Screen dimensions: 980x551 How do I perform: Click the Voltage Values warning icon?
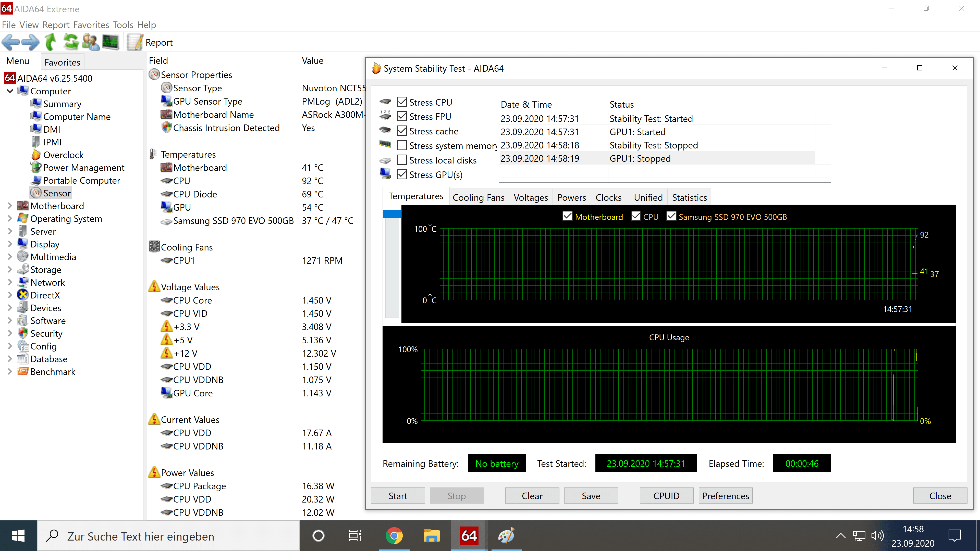click(154, 286)
